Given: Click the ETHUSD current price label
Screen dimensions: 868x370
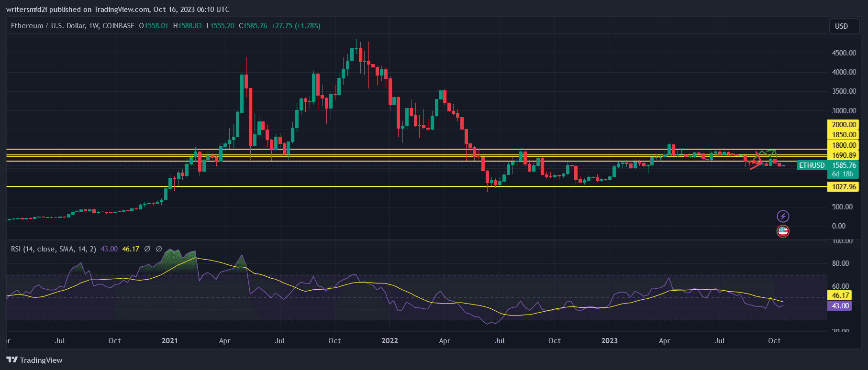Looking at the screenshot, I should (x=812, y=165).
